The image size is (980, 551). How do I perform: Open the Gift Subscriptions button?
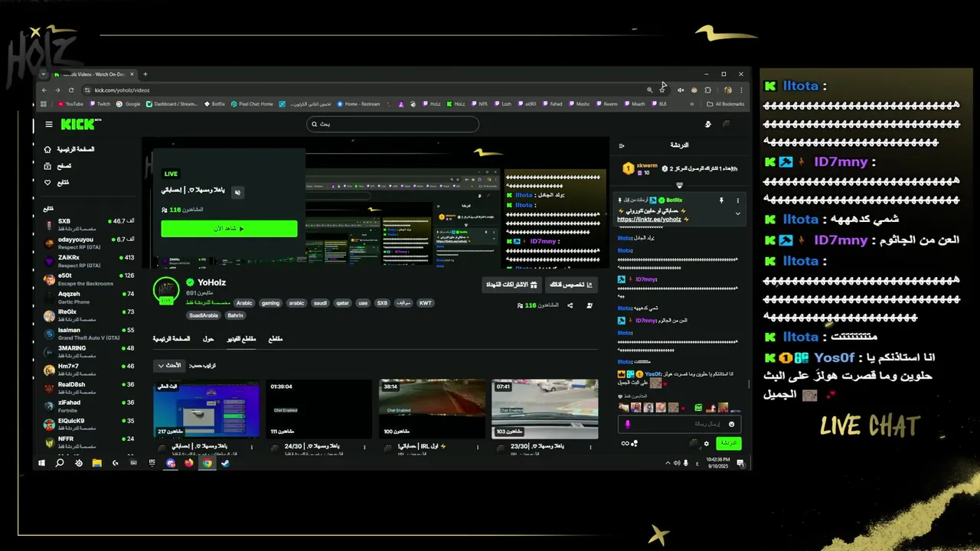[x=511, y=285]
